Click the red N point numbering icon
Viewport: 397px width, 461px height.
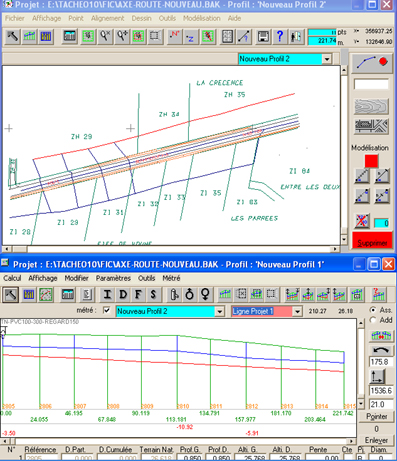click(174, 36)
